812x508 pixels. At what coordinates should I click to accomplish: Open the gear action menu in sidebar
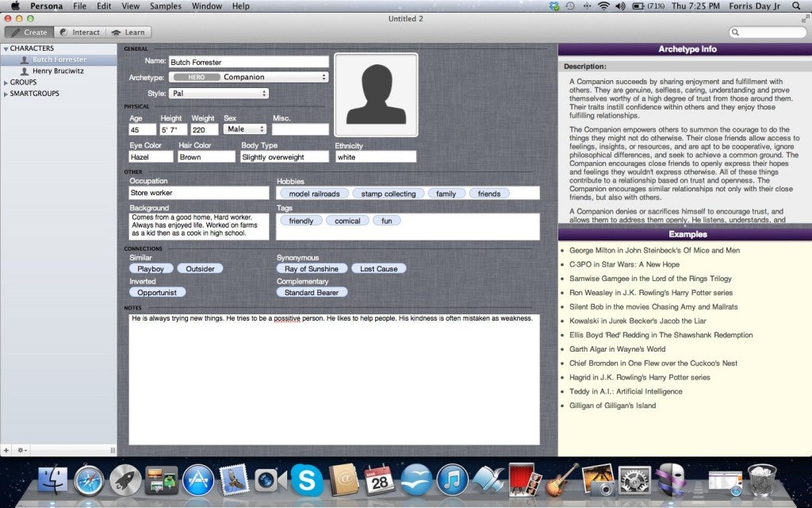click(22, 451)
